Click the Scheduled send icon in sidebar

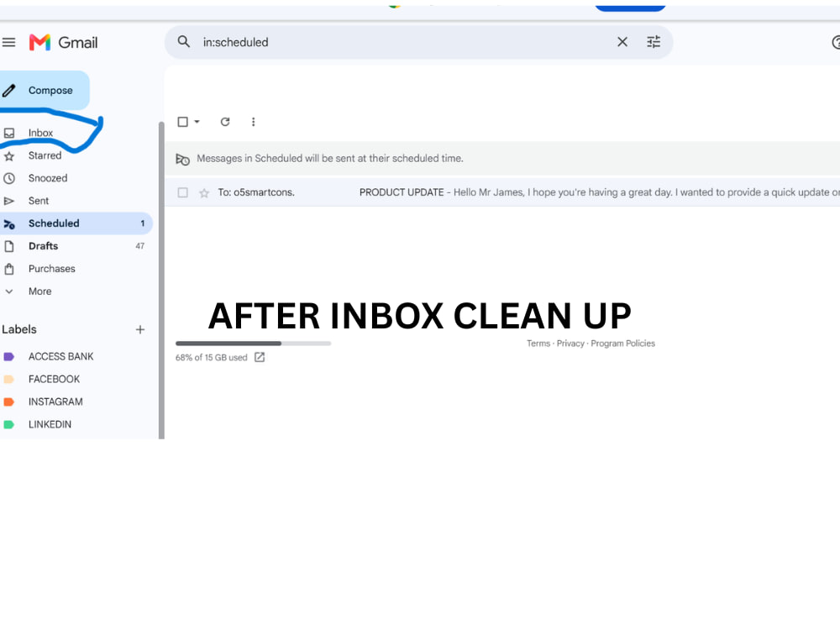(9, 224)
